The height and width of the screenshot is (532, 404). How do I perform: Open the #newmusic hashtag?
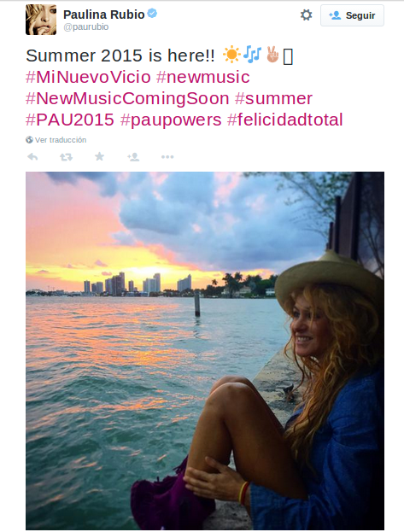pos(203,77)
